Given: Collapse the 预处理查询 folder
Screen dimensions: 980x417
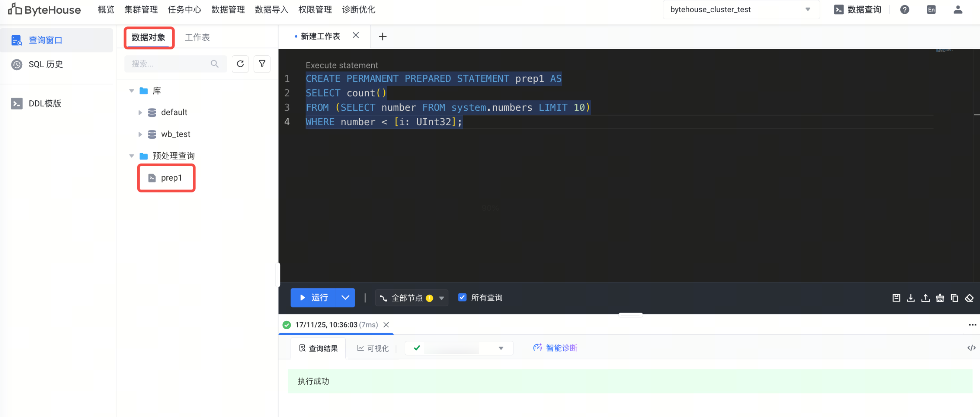Looking at the screenshot, I should pyautogui.click(x=132, y=155).
